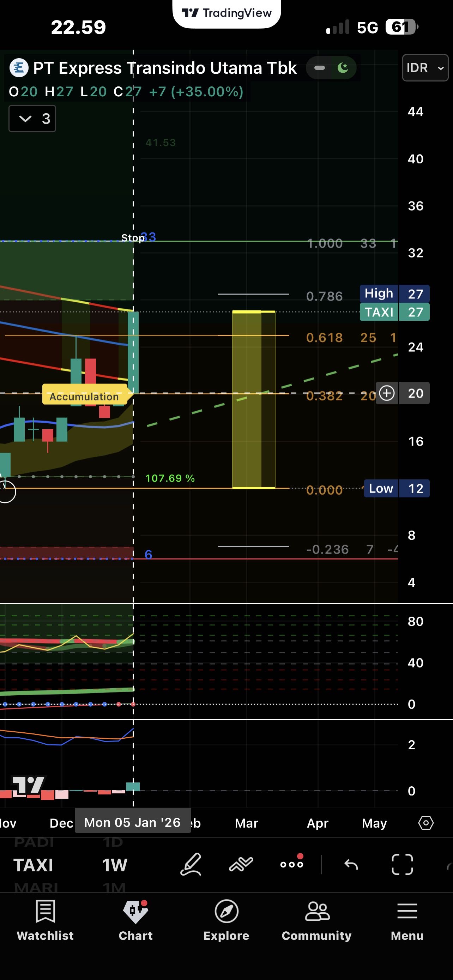Image resolution: width=453 pixels, height=980 pixels.
Task: Tap the undo arrow icon
Action: pyautogui.click(x=351, y=865)
